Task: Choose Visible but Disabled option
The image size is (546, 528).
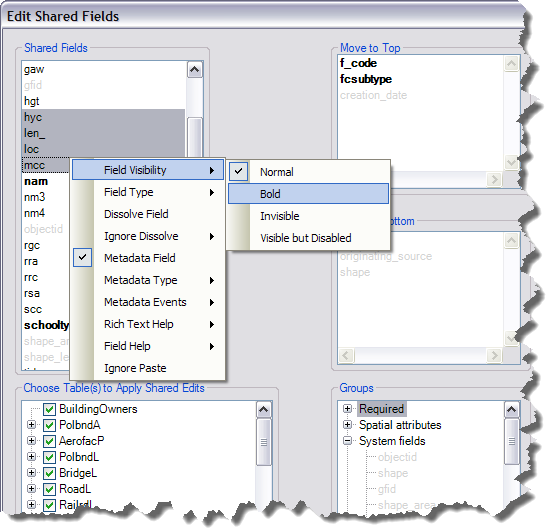Action: point(308,238)
